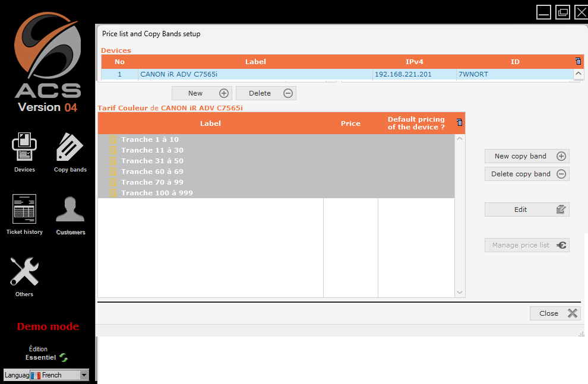Sort devices by the IPv4 column header
Screen dimensions: 588x384
415,62
